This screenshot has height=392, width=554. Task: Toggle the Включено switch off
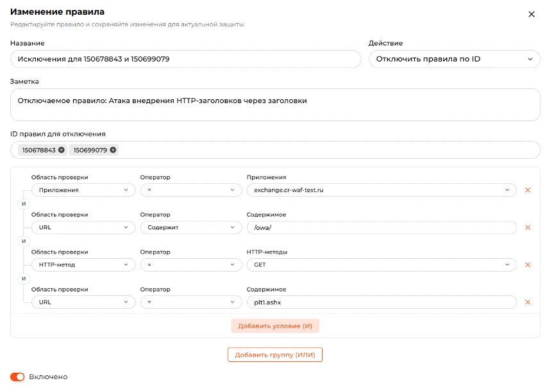pyautogui.click(x=17, y=377)
